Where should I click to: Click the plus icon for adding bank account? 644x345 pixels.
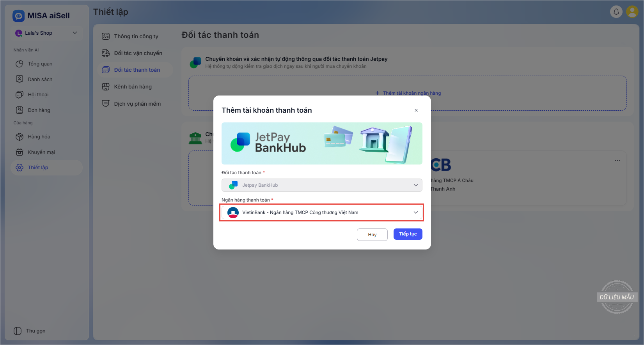coord(377,93)
